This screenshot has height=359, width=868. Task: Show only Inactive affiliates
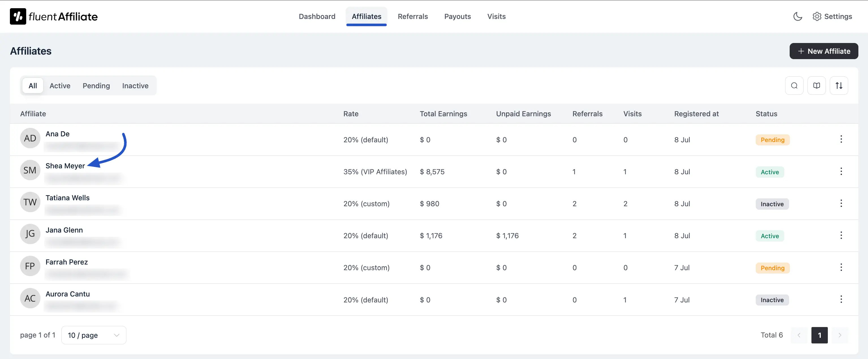[x=135, y=86]
